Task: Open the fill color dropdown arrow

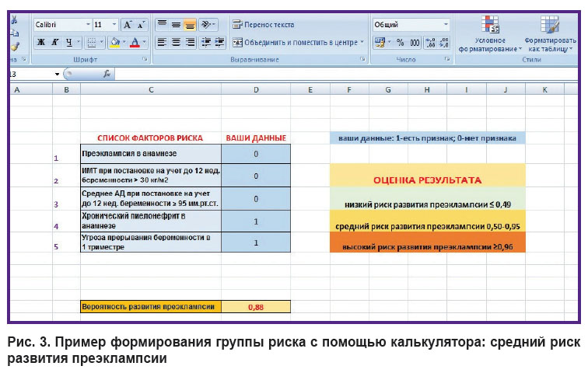Action: coord(124,42)
